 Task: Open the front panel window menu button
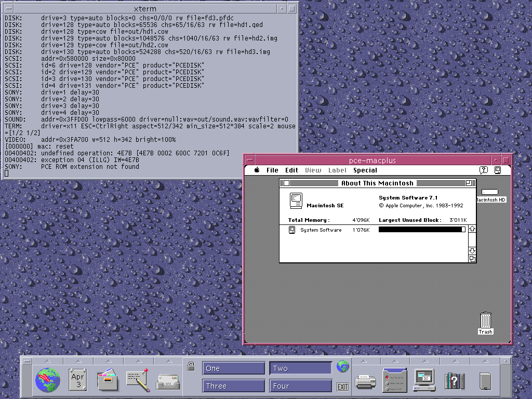(x=28, y=361)
